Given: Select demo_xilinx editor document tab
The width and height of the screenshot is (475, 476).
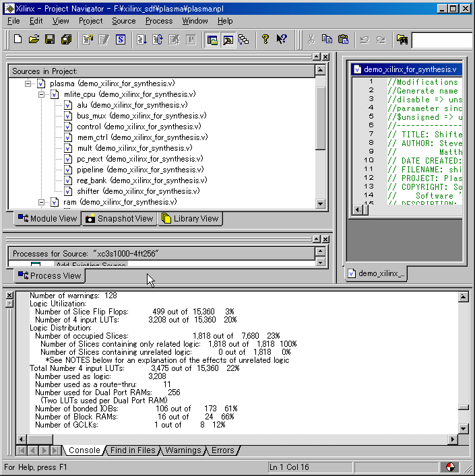Looking at the screenshot, I should point(377,273).
